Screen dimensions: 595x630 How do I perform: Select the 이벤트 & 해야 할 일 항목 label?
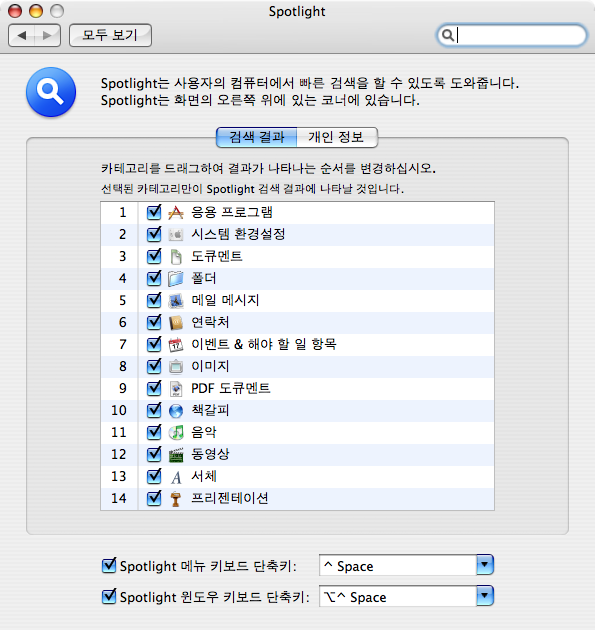[x=264, y=344]
